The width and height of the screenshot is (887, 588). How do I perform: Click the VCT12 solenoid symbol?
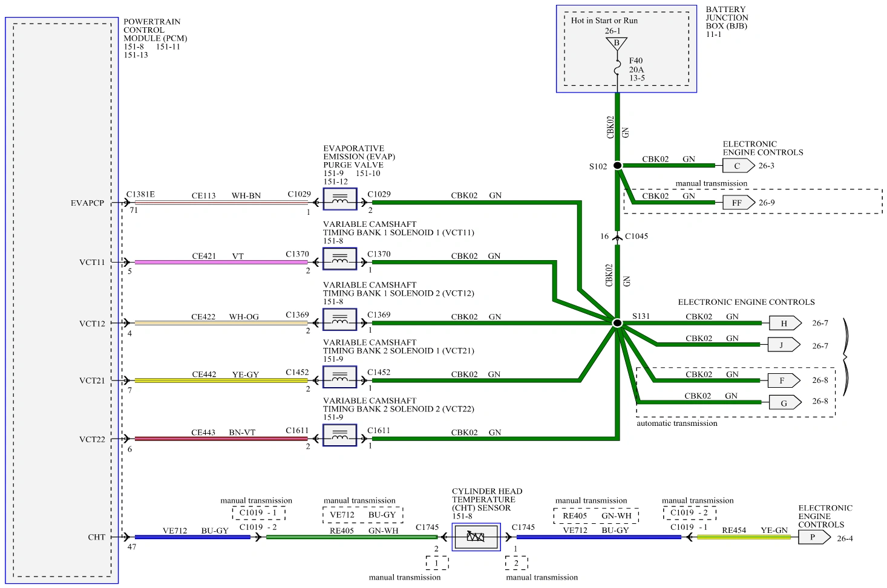340,319
